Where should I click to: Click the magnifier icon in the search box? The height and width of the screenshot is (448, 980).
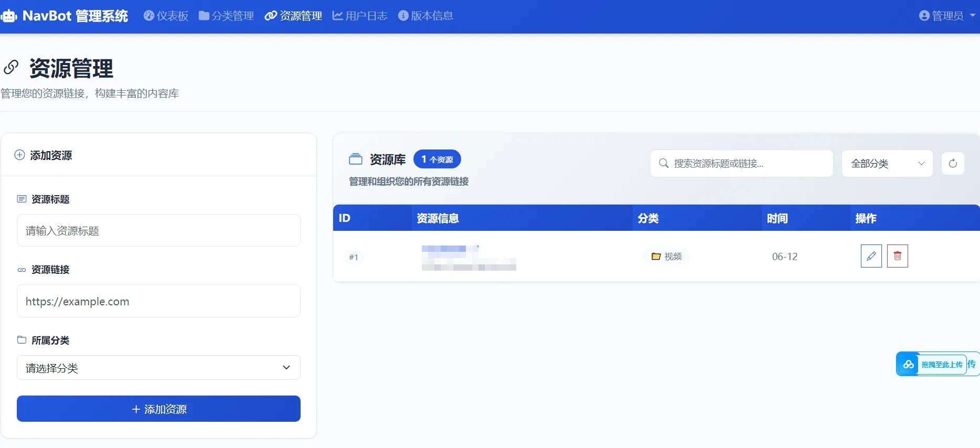[663, 164]
